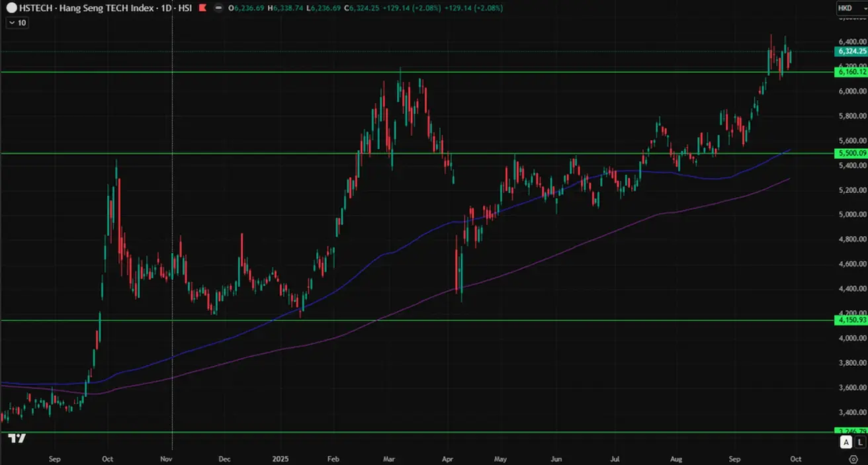Click the Mar label on time axis
This screenshot has width=868, height=465.
(x=388, y=458)
